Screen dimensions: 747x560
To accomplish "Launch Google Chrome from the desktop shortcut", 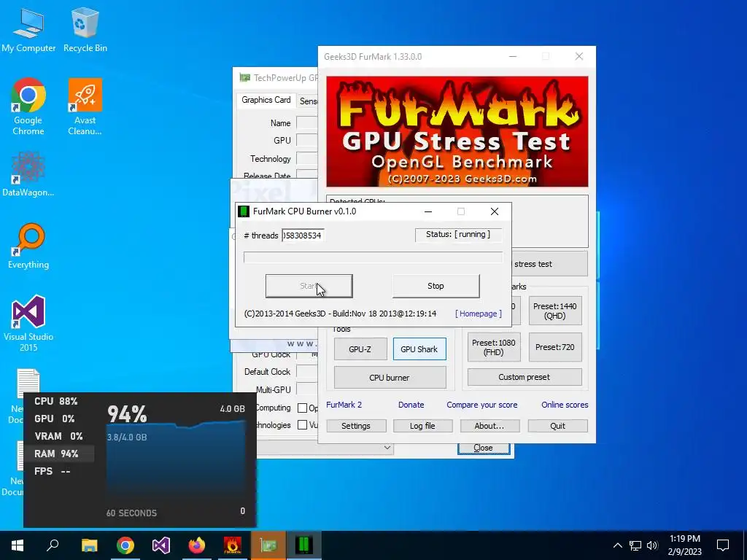I will click(x=28, y=106).
